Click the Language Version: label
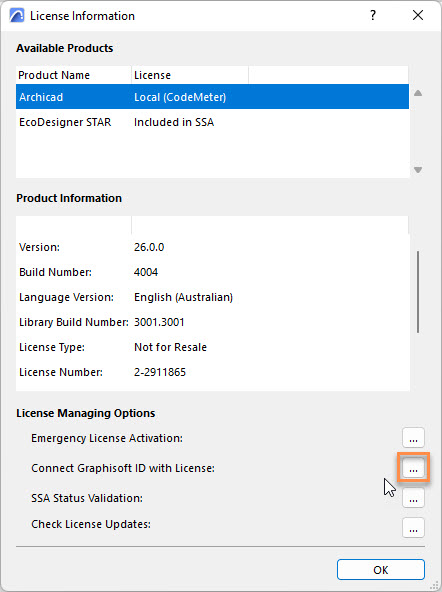 [66, 298]
